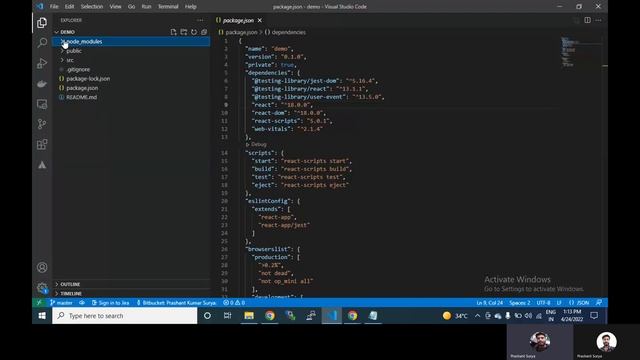Click the errors and warnings counter
The image size is (640, 360).
click(x=234, y=302)
